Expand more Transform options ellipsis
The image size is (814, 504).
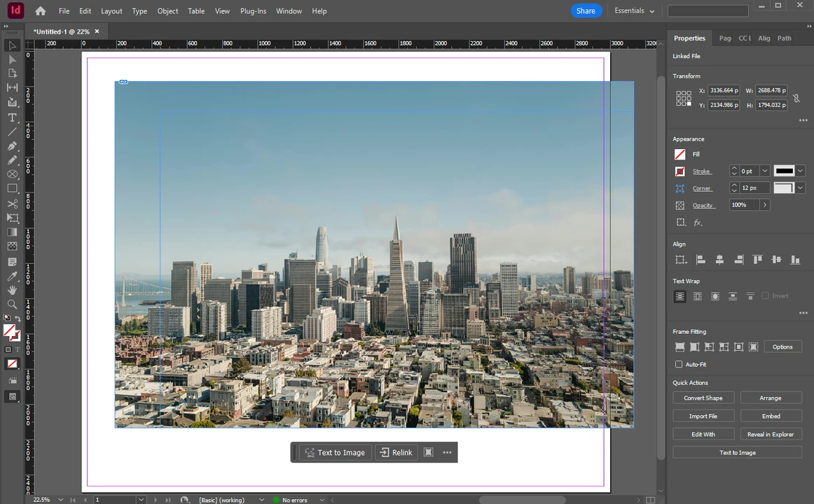tap(803, 120)
